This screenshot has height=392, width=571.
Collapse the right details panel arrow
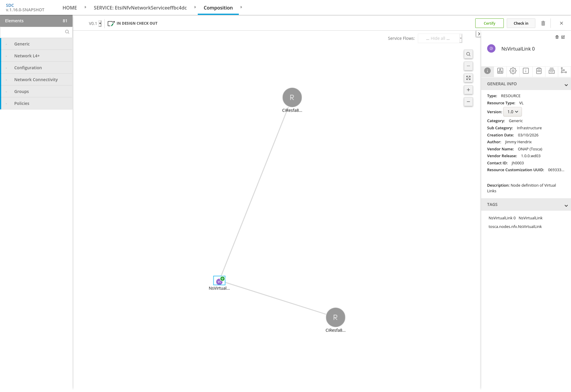(479, 34)
